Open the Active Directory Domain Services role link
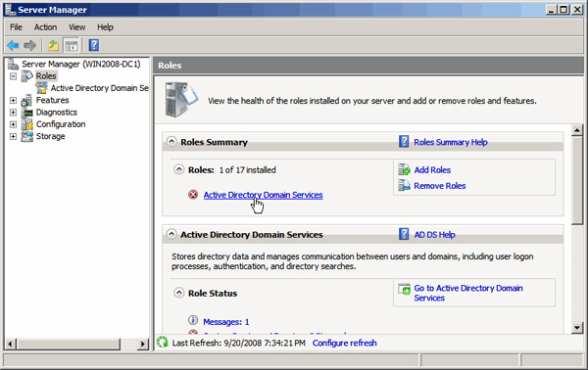588x370 pixels. pos(263,195)
